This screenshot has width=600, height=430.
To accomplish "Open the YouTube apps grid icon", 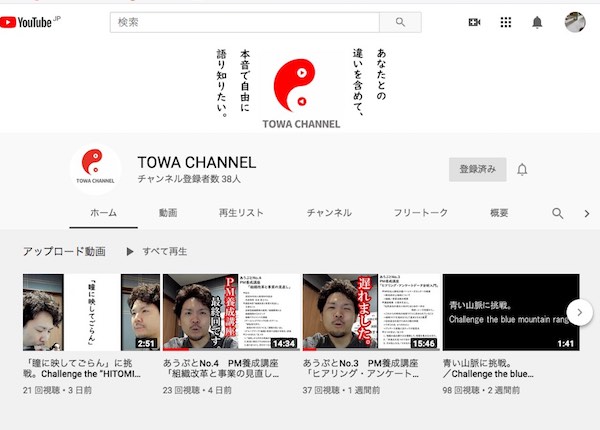I will click(506, 22).
